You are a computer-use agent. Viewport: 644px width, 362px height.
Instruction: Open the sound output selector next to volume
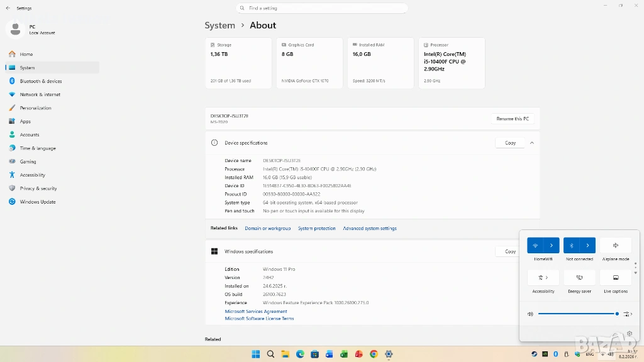pos(628,314)
